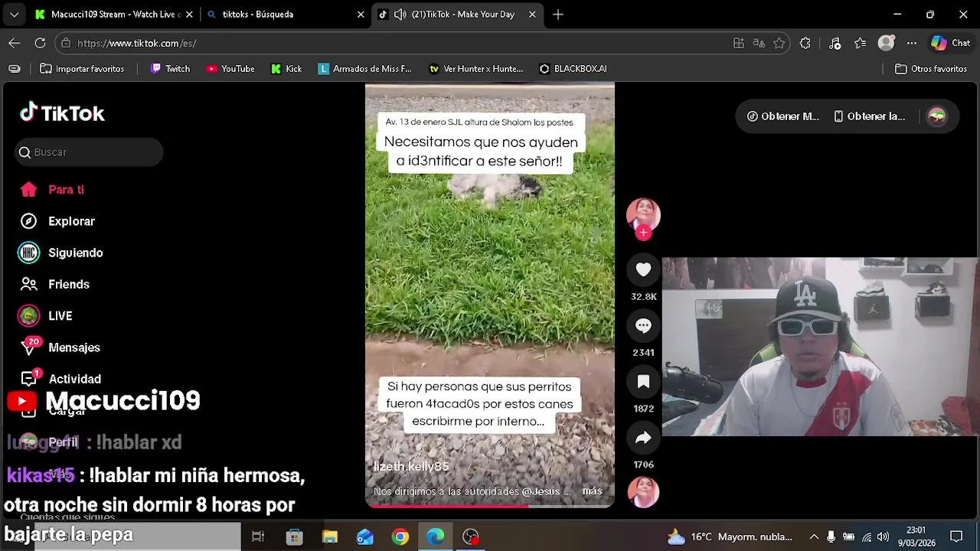Click the TikTok logo

pyautogui.click(x=62, y=113)
